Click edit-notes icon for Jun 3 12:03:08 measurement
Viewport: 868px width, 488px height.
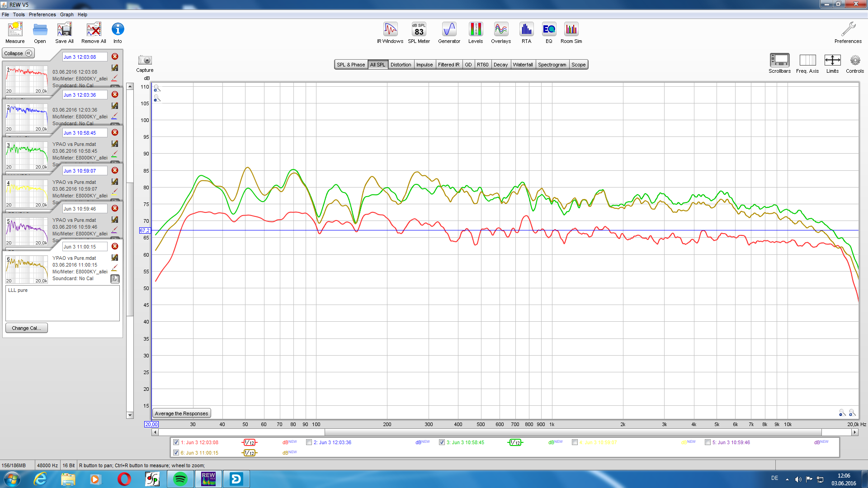click(x=115, y=68)
